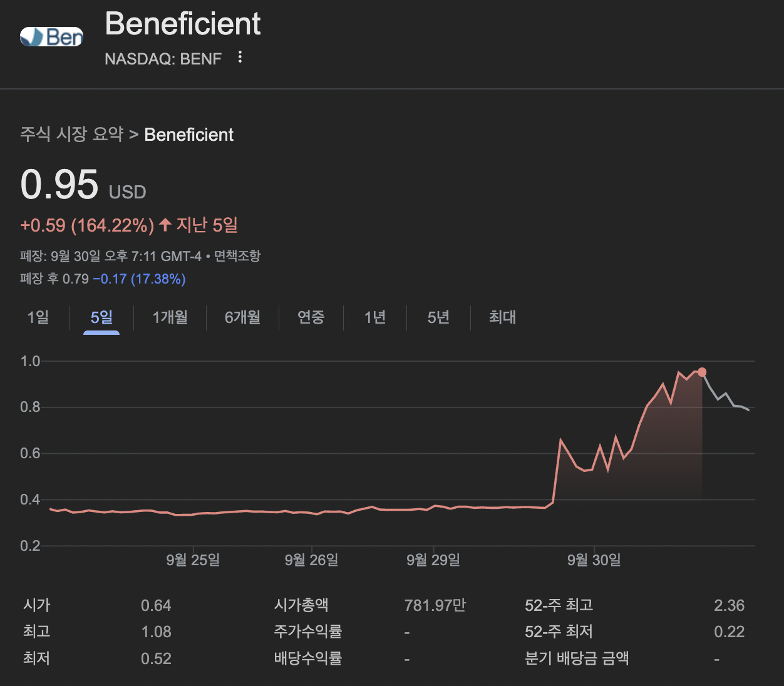Select the 1일 time range tab

click(38, 317)
